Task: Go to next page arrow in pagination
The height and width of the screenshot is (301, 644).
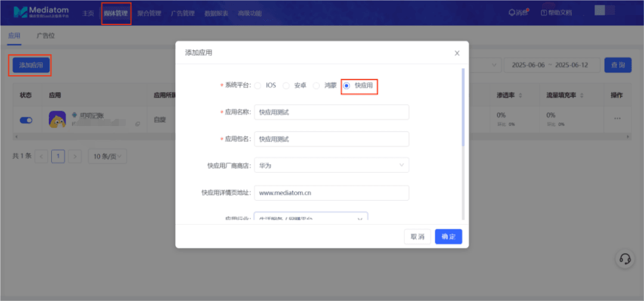Action: click(x=75, y=156)
